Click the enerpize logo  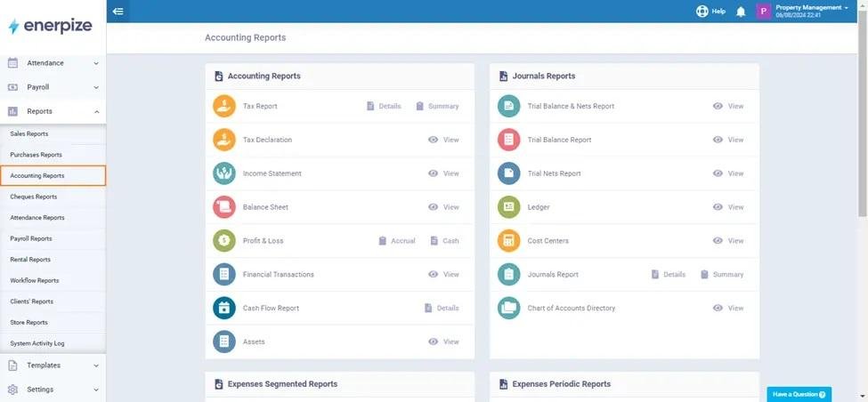(x=51, y=26)
